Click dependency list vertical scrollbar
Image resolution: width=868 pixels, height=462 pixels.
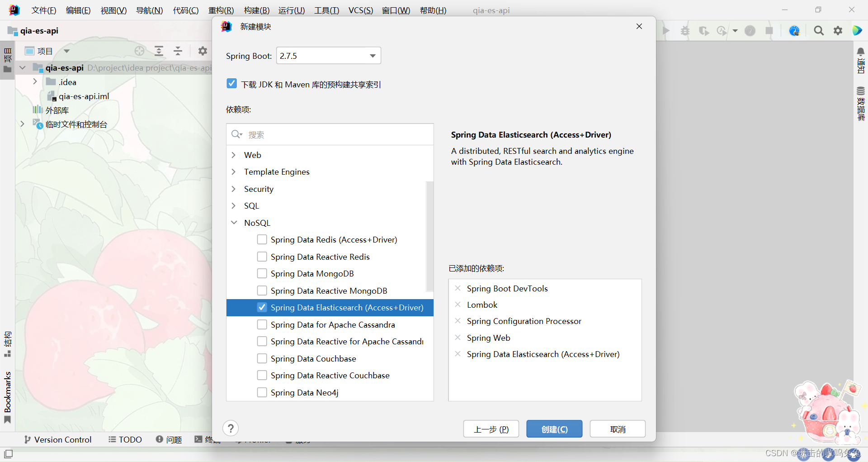[429, 236]
